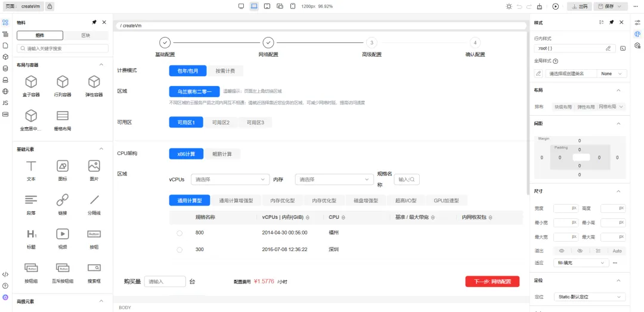The image size is (644, 312).
Task: Set overflow to Auto
Action: [x=617, y=251]
